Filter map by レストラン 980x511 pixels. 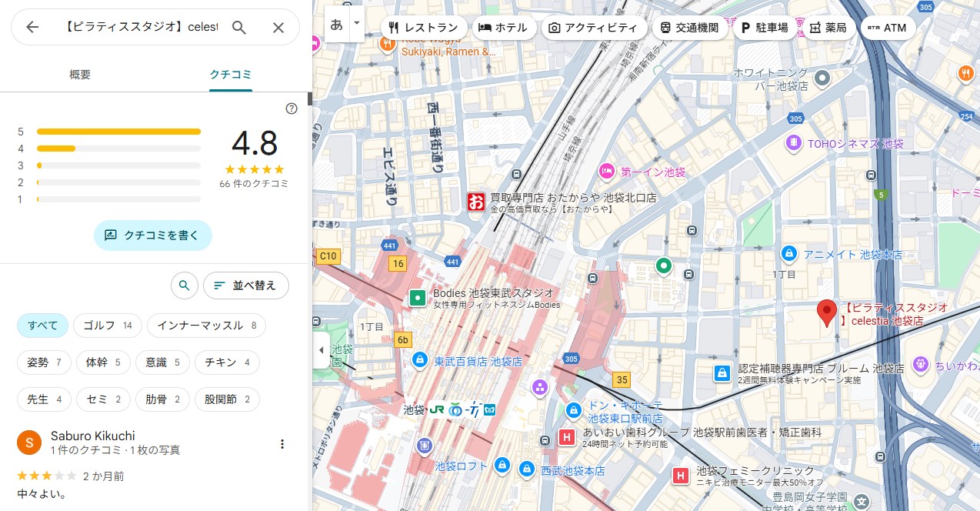(423, 28)
